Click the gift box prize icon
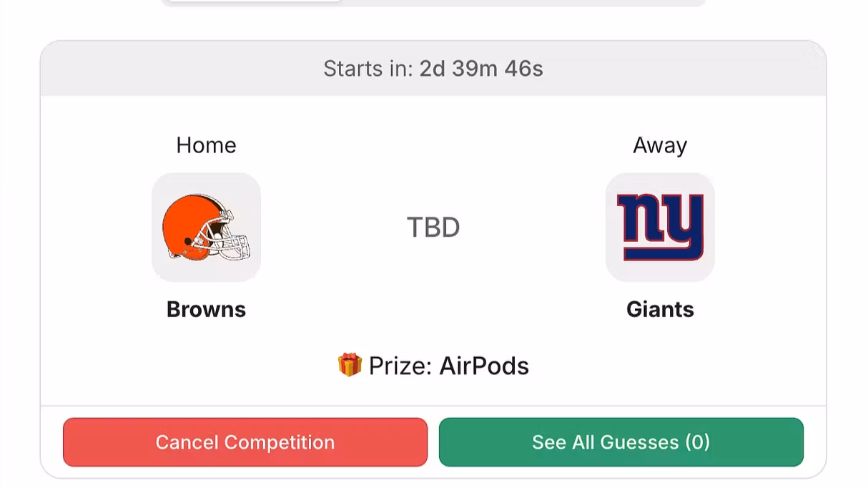The width and height of the screenshot is (868, 488). pyautogui.click(x=350, y=365)
